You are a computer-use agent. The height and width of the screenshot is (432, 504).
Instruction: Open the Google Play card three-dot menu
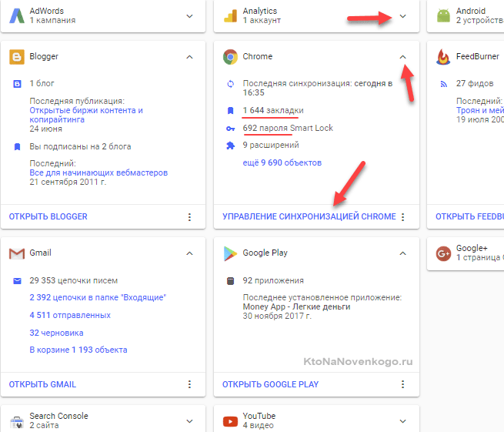point(402,384)
